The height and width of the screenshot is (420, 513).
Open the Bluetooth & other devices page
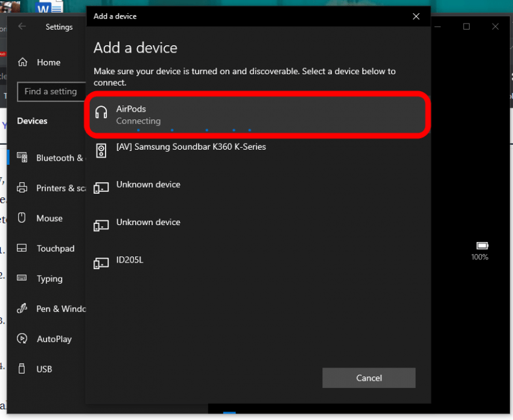pos(46,157)
